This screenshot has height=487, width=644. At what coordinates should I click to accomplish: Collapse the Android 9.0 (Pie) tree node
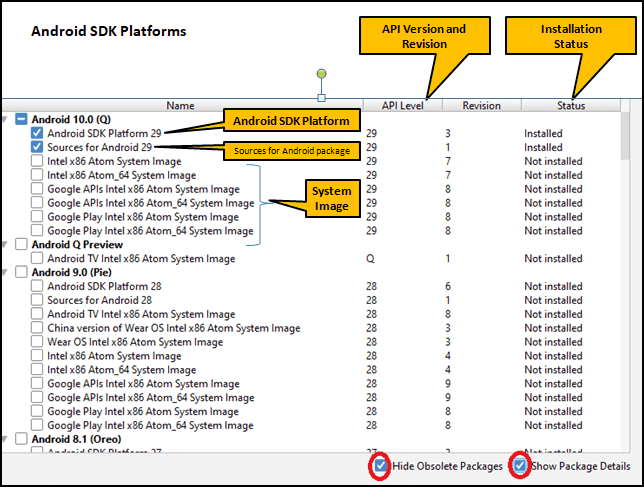[x=5, y=273]
